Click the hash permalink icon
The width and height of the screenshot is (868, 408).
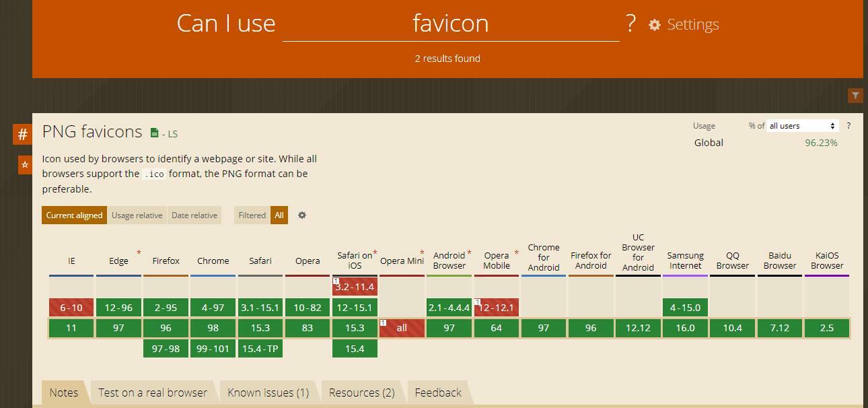point(22,134)
